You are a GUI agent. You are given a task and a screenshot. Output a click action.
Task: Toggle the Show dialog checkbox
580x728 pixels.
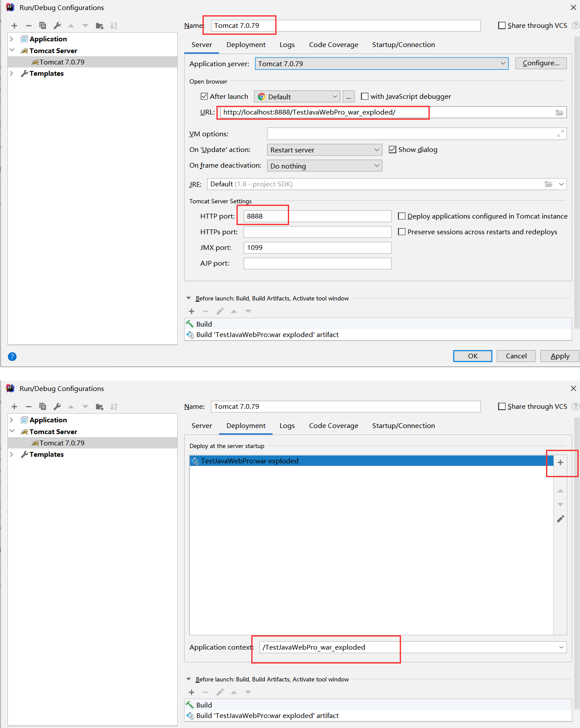click(392, 149)
